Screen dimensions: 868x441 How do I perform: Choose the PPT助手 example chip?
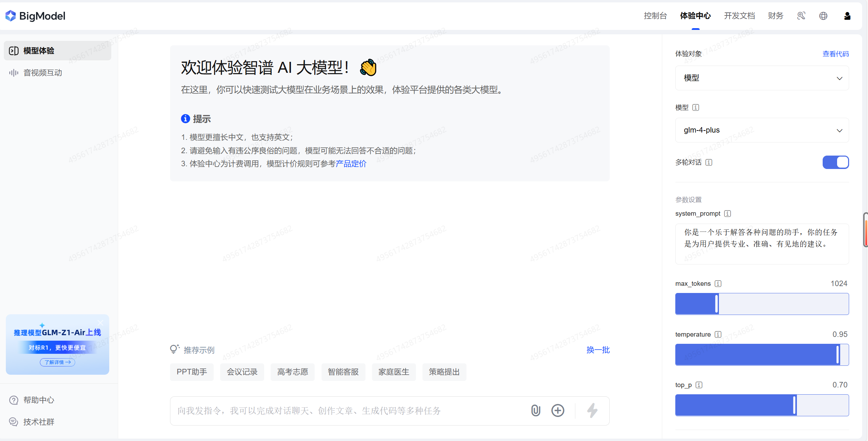point(192,372)
